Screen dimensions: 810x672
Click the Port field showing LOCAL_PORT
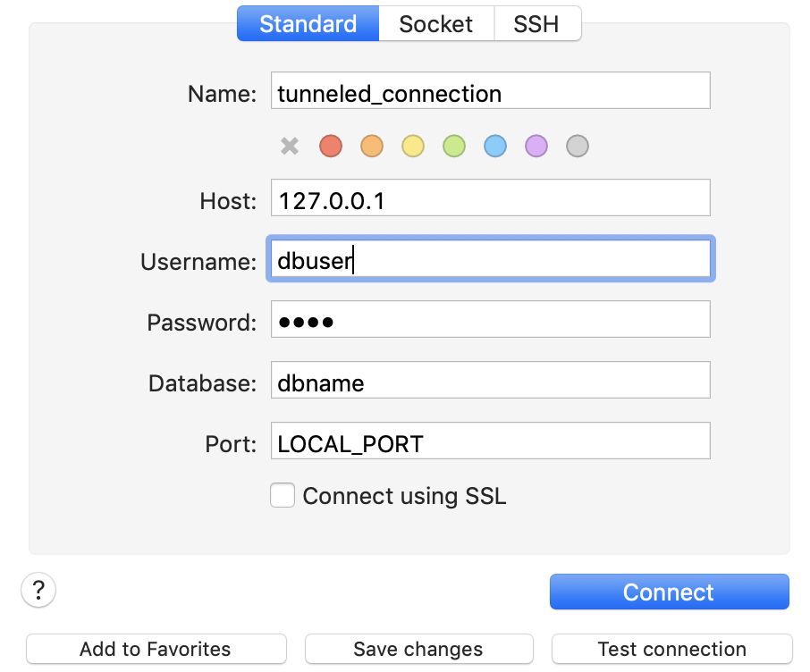coord(490,440)
